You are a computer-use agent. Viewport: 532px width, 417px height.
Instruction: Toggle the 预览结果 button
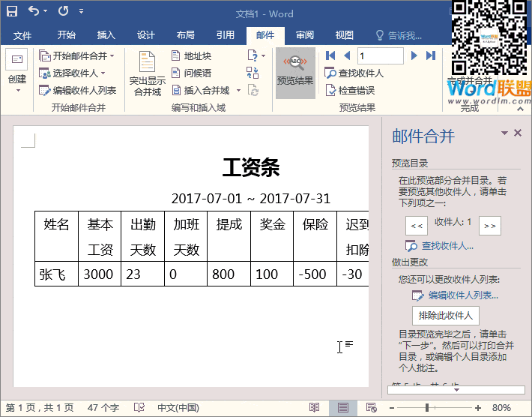[x=295, y=73]
